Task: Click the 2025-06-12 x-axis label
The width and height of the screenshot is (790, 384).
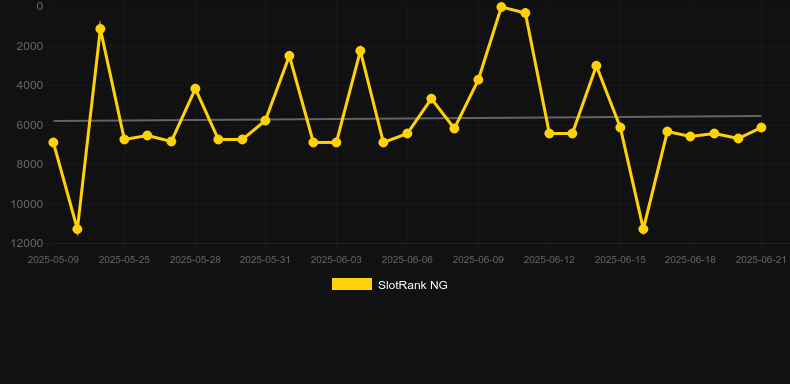Action: pos(549,260)
